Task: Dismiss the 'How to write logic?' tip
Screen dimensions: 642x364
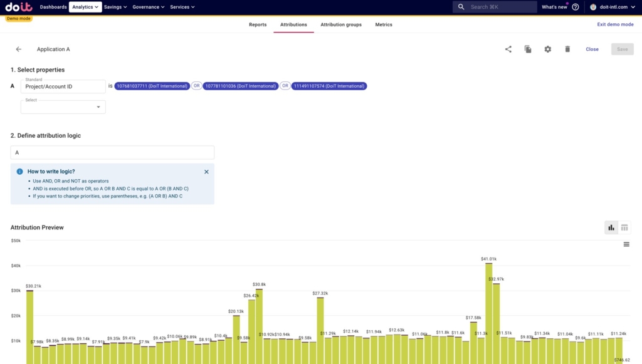Action: [x=206, y=172]
